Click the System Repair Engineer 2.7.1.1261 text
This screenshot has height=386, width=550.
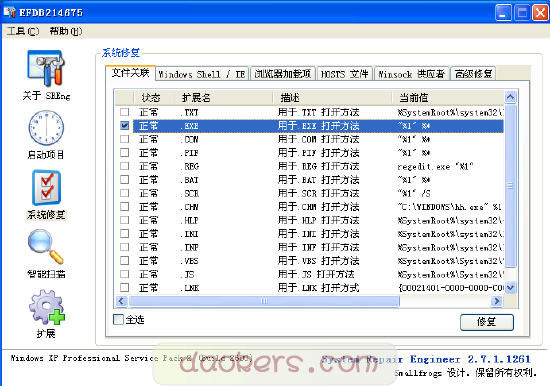426,359
